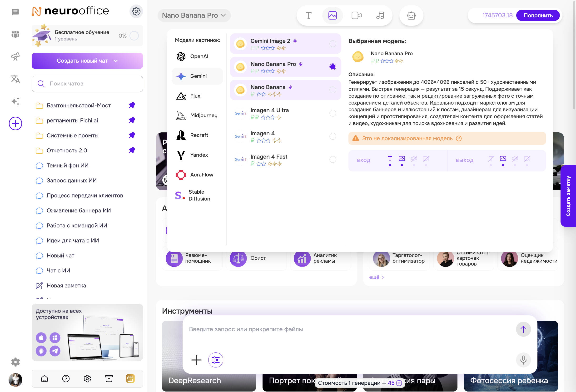Expand the Nano Banana Pro model dropdown
The image size is (576, 392).
pyautogui.click(x=194, y=15)
